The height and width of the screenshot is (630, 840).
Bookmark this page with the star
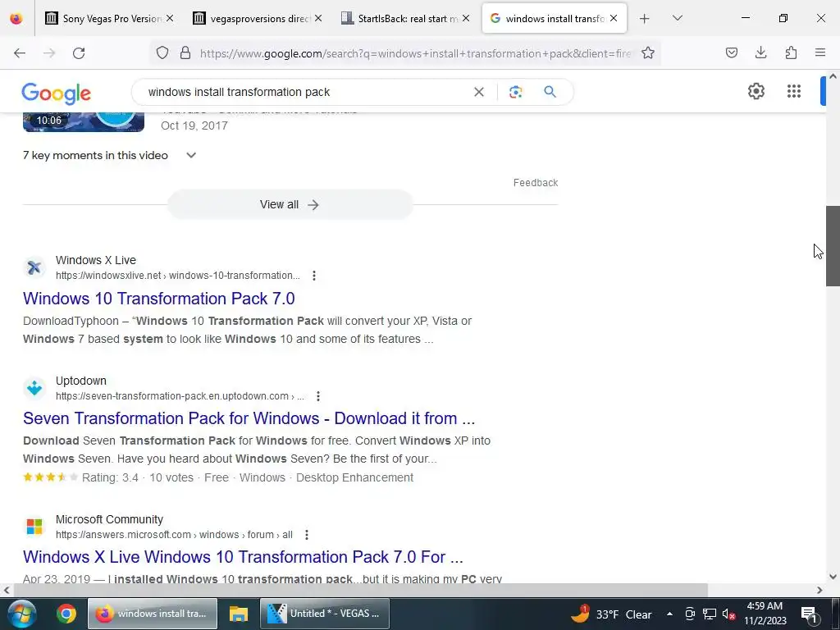coord(648,53)
